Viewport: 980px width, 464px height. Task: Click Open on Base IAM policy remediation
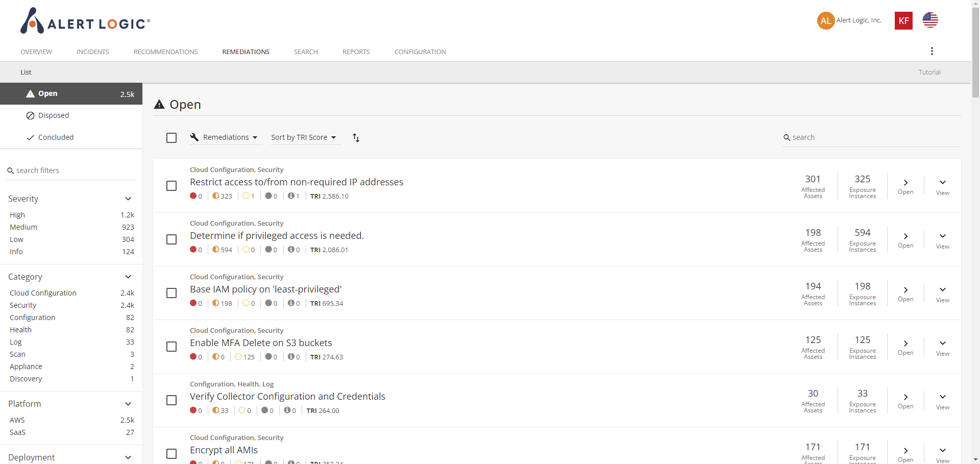pyautogui.click(x=905, y=294)
